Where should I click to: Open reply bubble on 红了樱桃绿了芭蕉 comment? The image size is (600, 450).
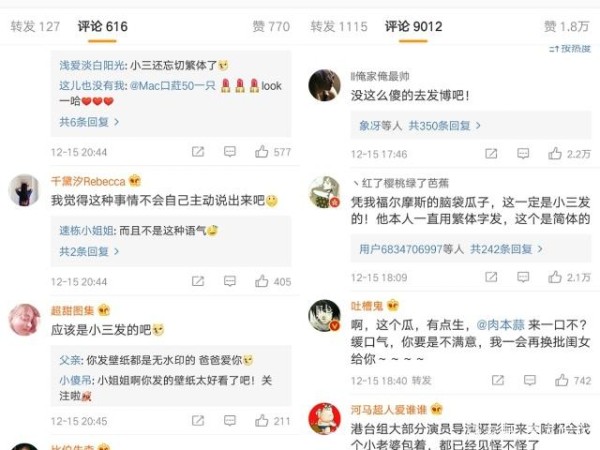point(523,277)
